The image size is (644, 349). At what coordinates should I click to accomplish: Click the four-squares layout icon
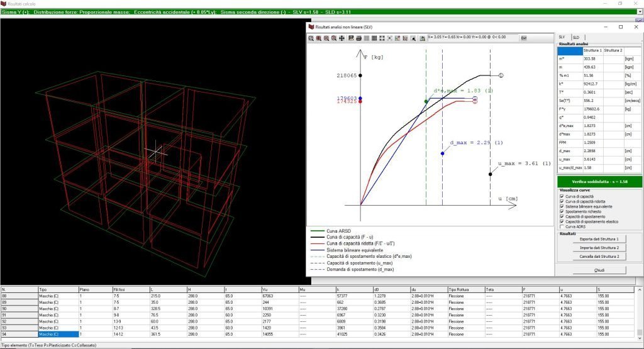382,38
